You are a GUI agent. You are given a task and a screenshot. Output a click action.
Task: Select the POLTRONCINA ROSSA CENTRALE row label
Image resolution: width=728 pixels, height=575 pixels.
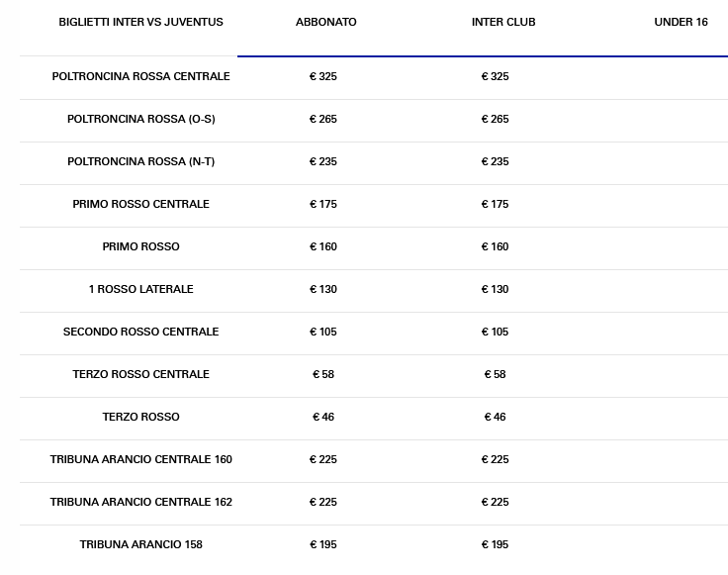tap(140, 76)
